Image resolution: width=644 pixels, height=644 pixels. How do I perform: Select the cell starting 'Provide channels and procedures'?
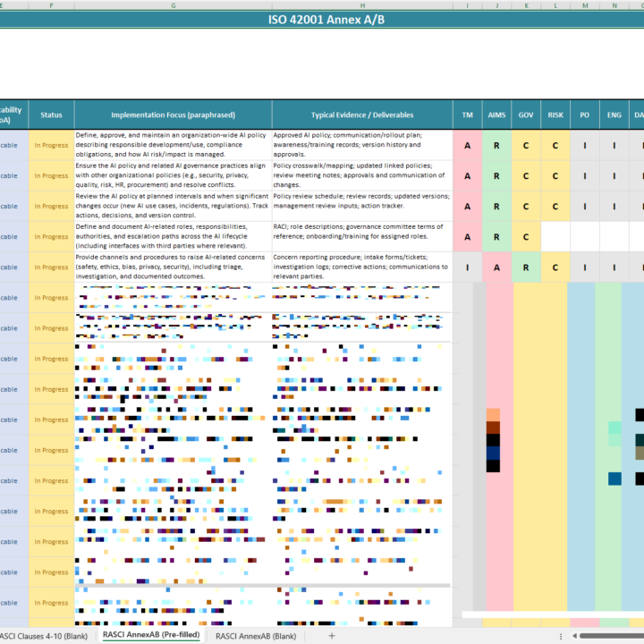pos(174,267)
